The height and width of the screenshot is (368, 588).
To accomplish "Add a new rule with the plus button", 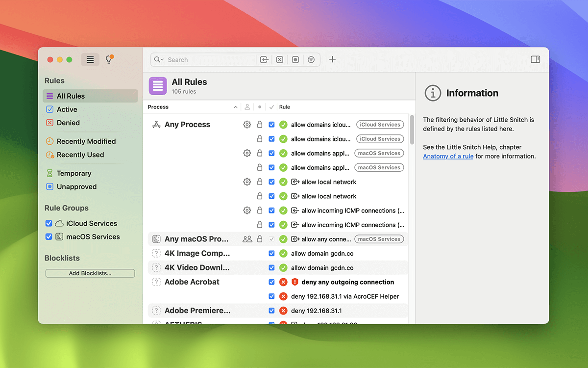I will 332,59.
